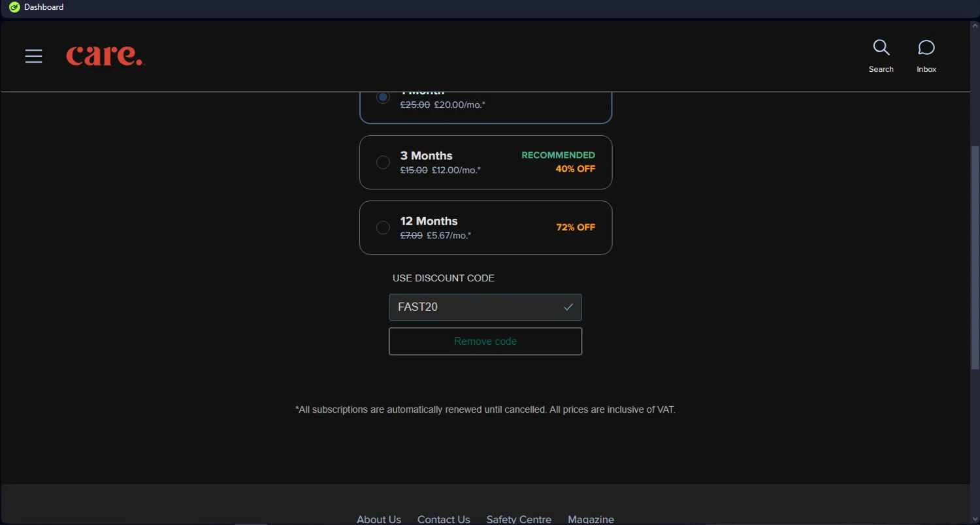Visit the Safety Centre link

tap(519, 520)
